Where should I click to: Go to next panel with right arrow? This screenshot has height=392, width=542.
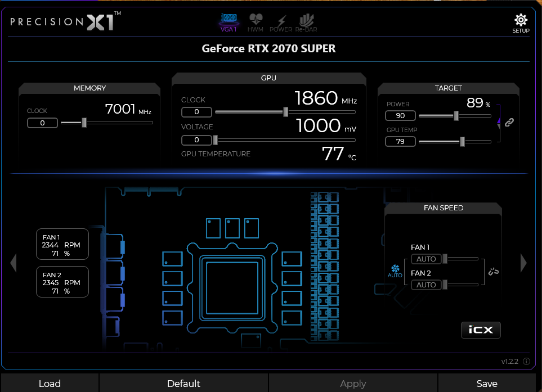pos(523,263)
